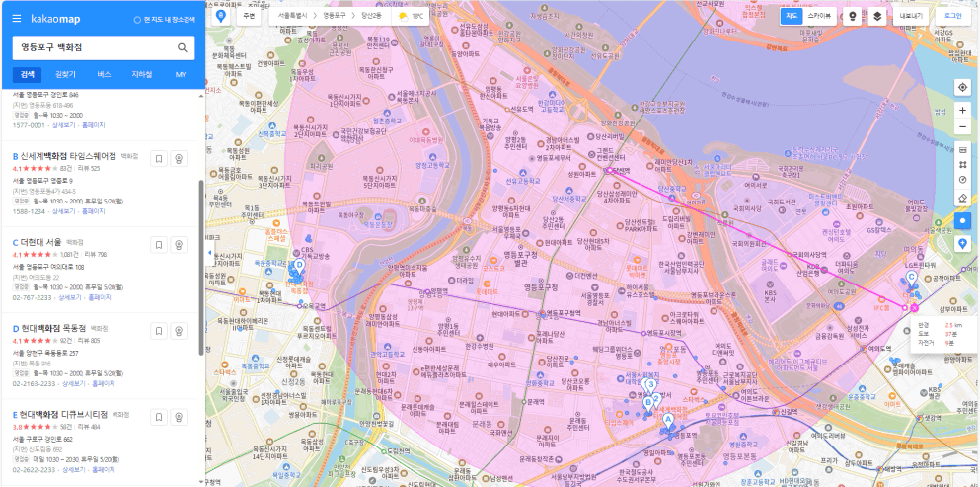Click the 내보내기 export button

[x=910, y=16]
